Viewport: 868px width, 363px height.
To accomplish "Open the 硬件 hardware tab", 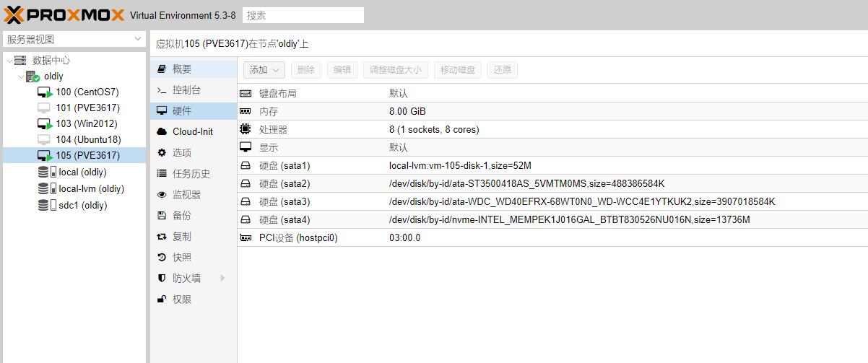I will [194, 111].
